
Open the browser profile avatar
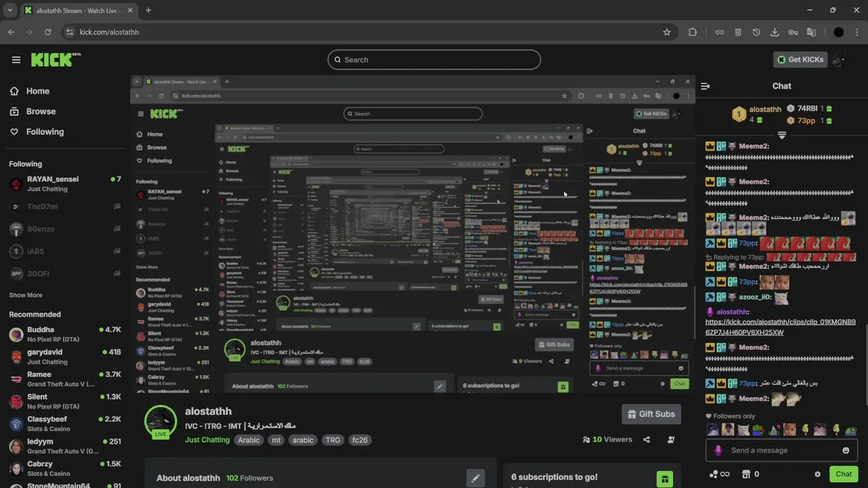[x=839, y=32]
